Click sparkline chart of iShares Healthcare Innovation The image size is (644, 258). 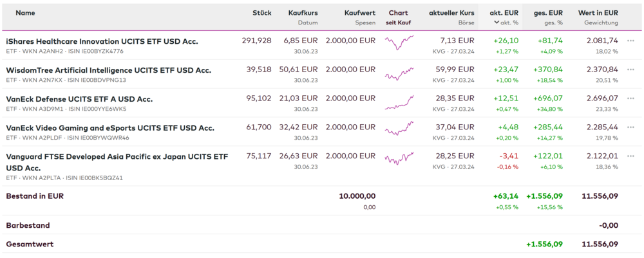coord(399,43)
